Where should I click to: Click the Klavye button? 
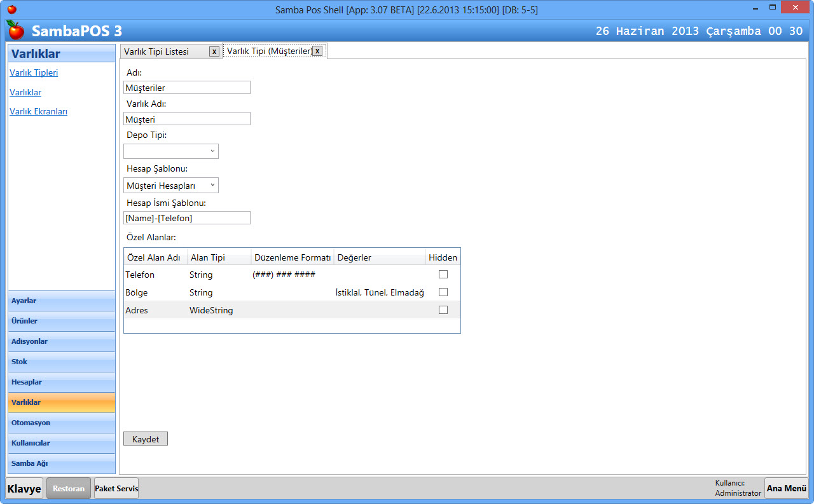(25, 489)
